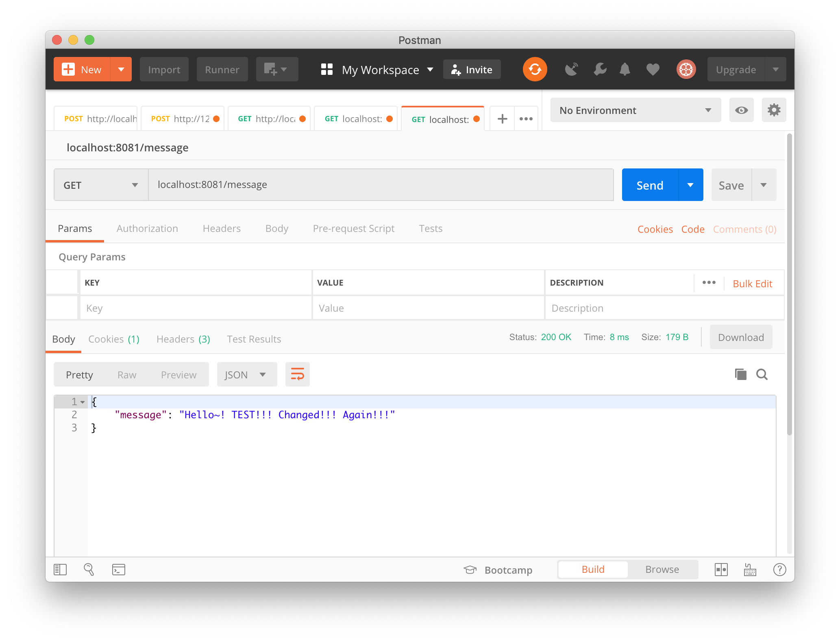Show environment quick look eye icon
Screen dimensions: 840x642
tap(741, 110)
